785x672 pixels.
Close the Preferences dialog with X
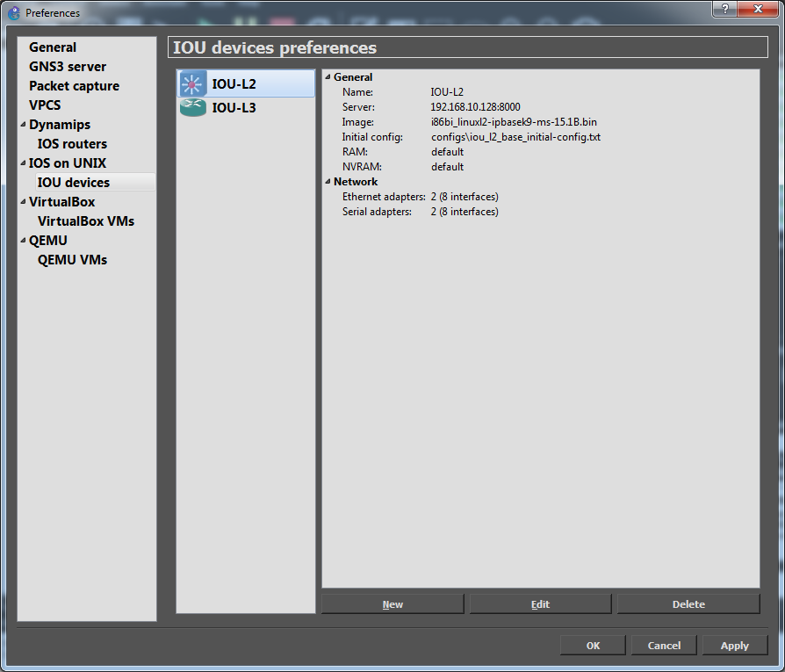click(x=758, y=9)
